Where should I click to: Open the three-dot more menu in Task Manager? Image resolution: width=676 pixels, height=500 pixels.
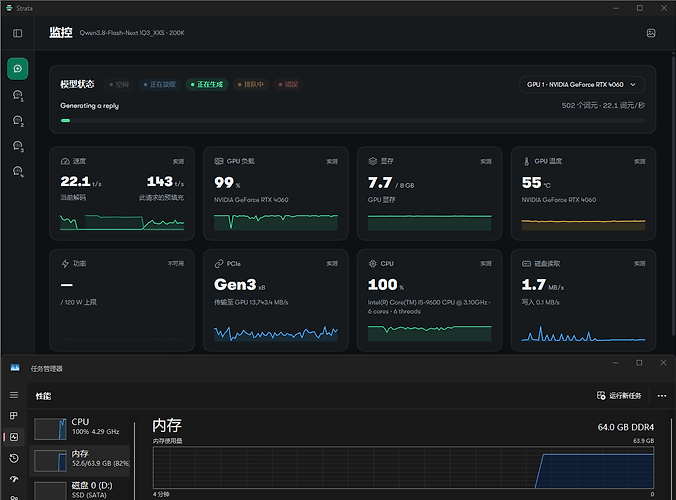[x=662, y=396]
